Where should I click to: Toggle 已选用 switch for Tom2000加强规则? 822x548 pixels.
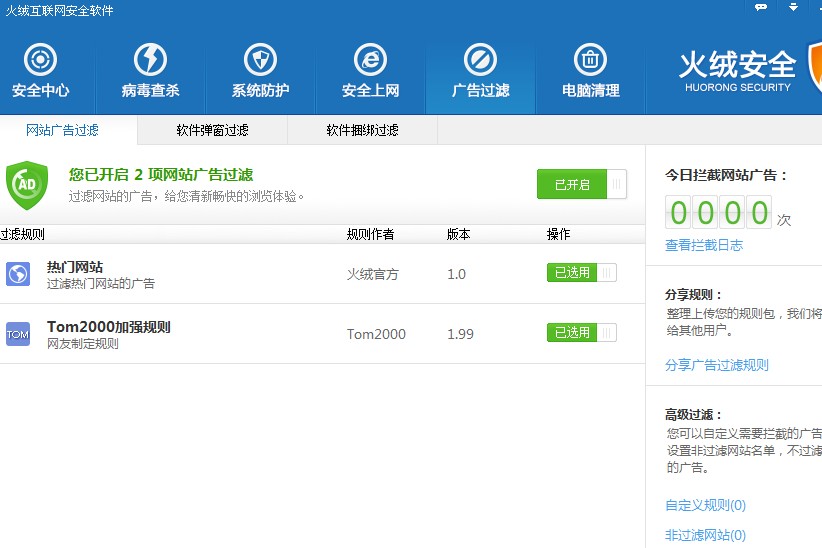582,333
